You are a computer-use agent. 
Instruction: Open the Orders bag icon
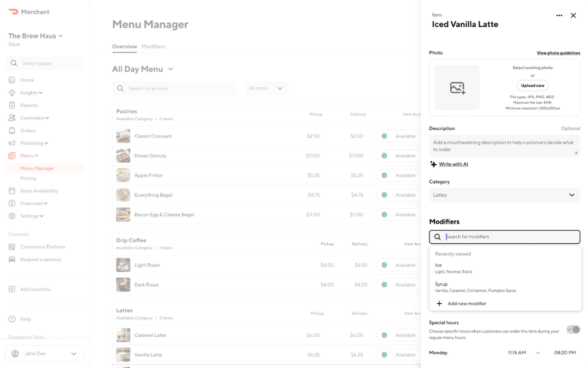12,130
